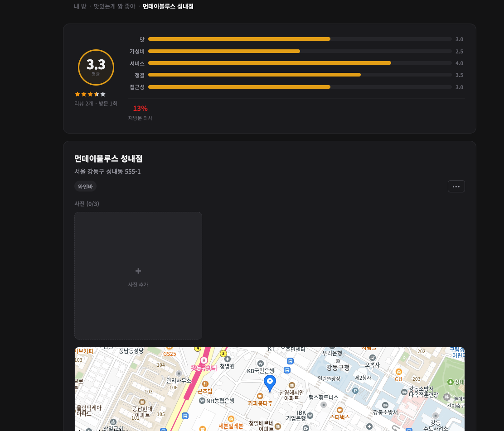Click the 와인바 category tag
504x431 pixels.
[85, 186]
